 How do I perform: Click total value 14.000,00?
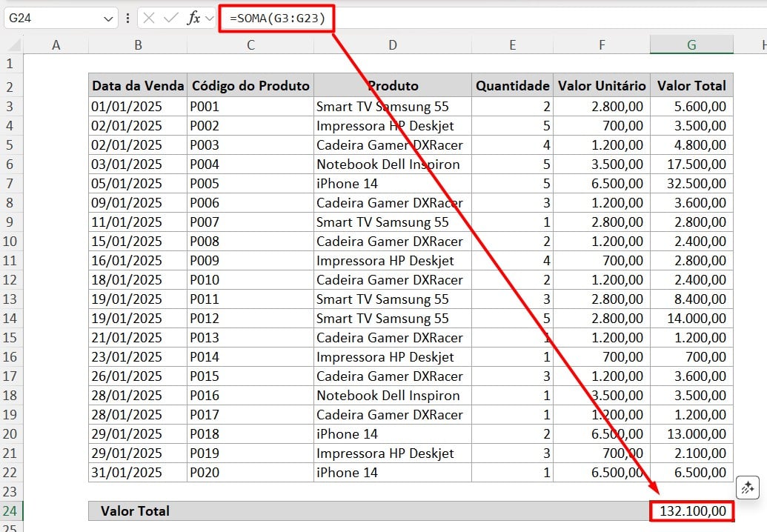point(691,319)
